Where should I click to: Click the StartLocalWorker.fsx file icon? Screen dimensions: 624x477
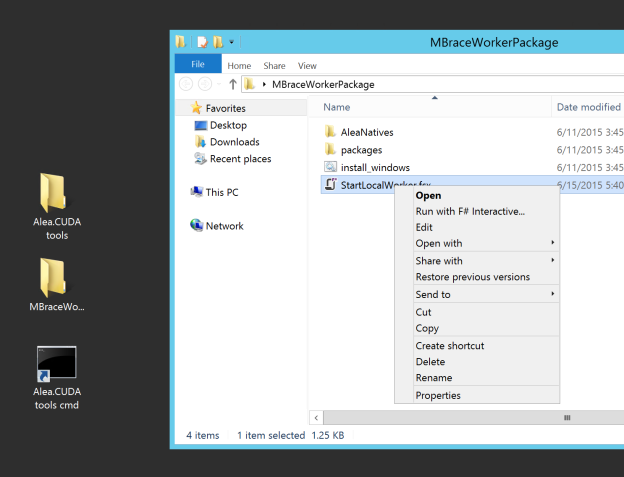(x=330, y=185)
